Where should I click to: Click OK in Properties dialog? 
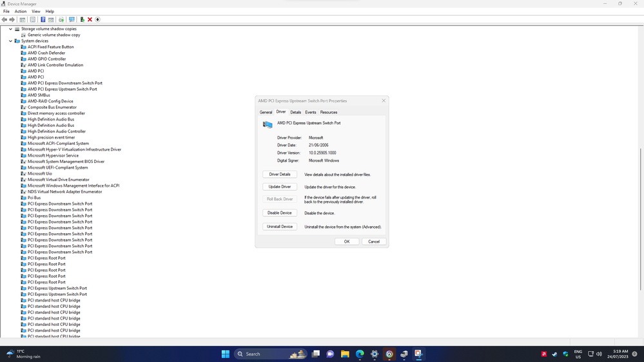tap(347, 242)
